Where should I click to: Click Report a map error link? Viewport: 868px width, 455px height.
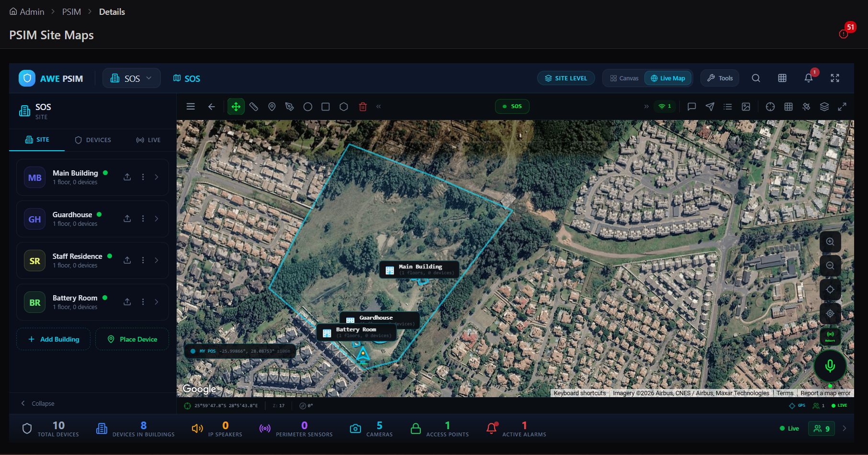825,393
